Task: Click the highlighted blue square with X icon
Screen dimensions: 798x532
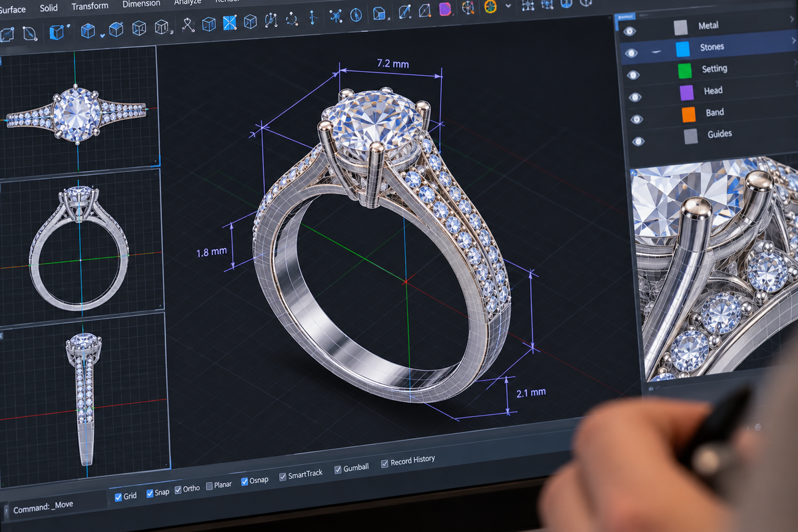Action: pos(229,23)
